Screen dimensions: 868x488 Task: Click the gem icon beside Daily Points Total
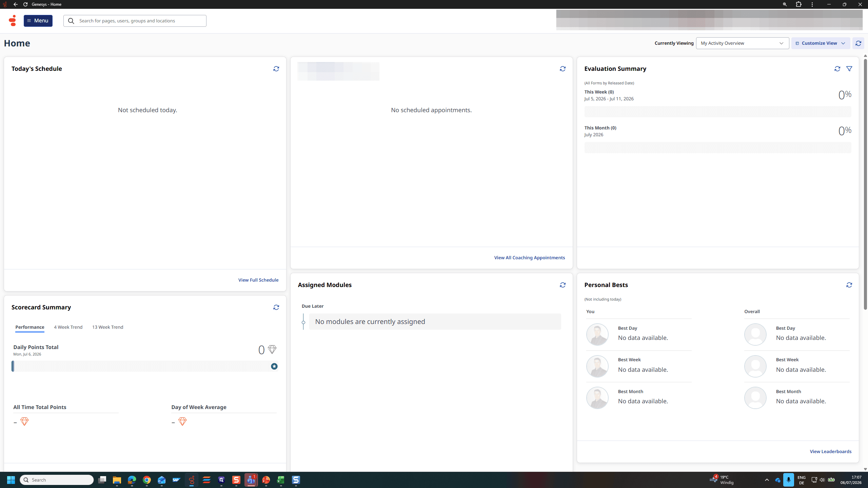coord(272,349)
